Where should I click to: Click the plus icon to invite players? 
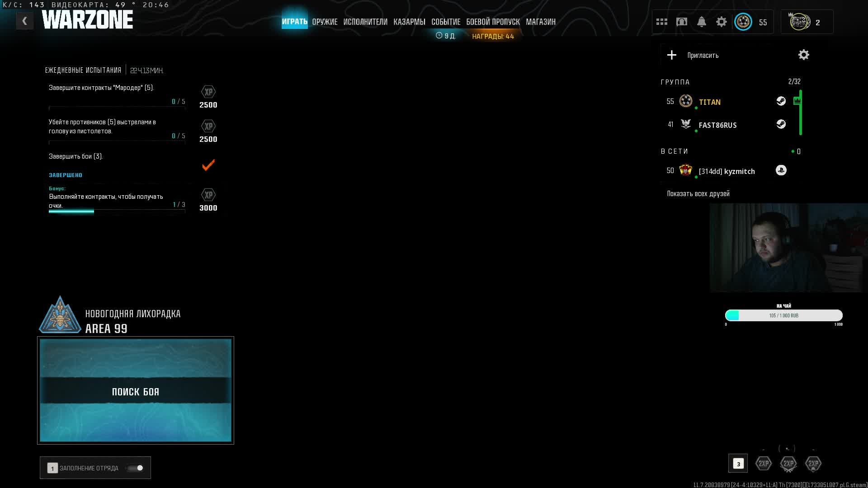coord(672,55)
